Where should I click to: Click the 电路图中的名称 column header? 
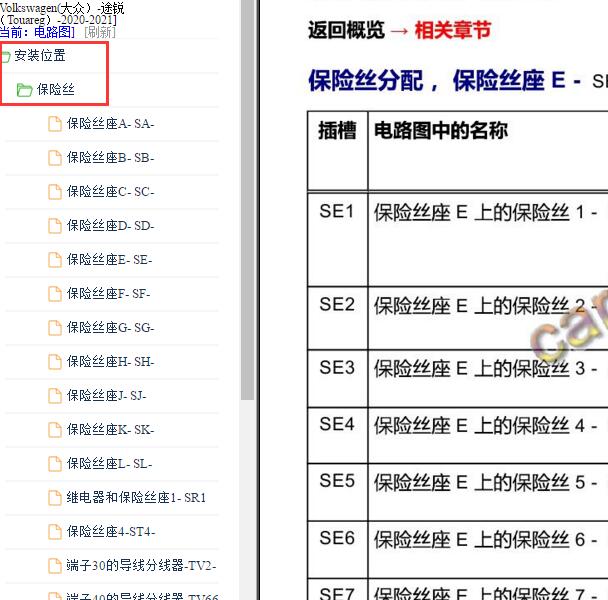pos(441,130)
